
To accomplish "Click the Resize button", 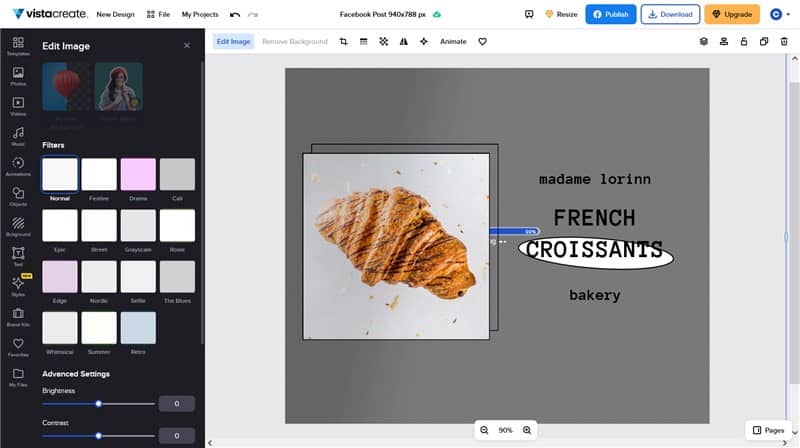I will [561, 14].
